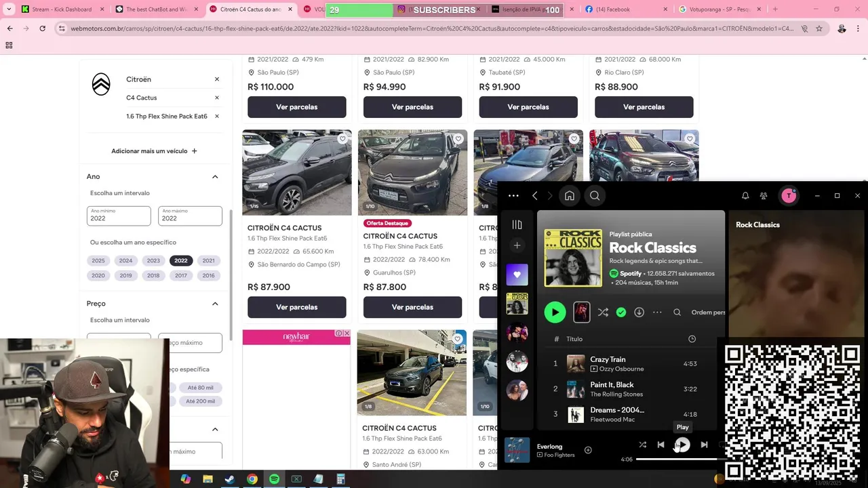Open Spotify friend activity icon
The height and width of the screenshot is (488, 868).
[x=764, y=196]
